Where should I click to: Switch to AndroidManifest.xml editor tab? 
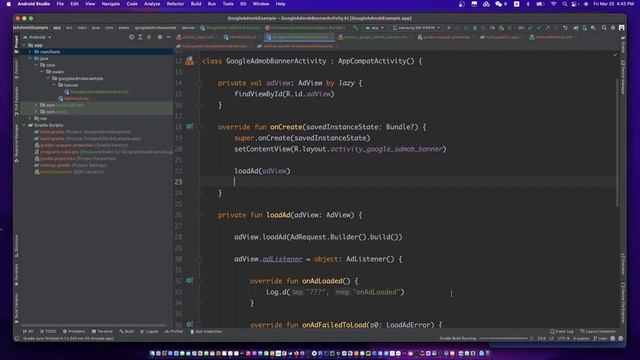tap(552, 37)
